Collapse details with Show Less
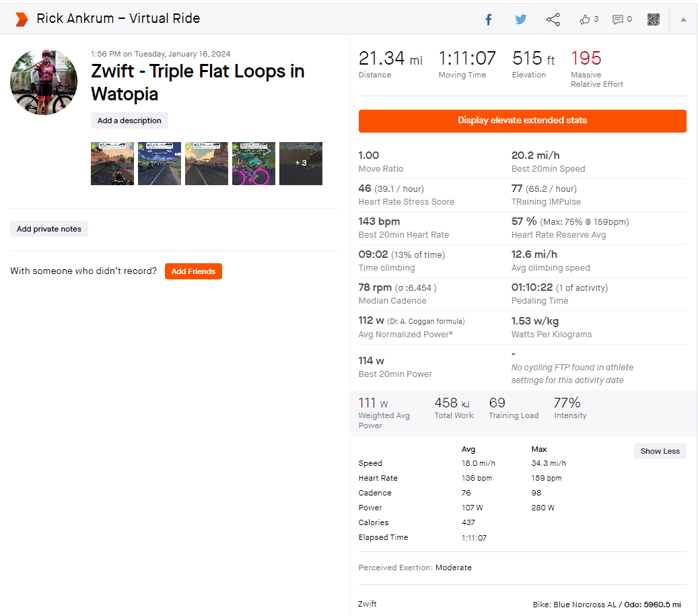The image size is (698, 616). click(x=660, y=451)
